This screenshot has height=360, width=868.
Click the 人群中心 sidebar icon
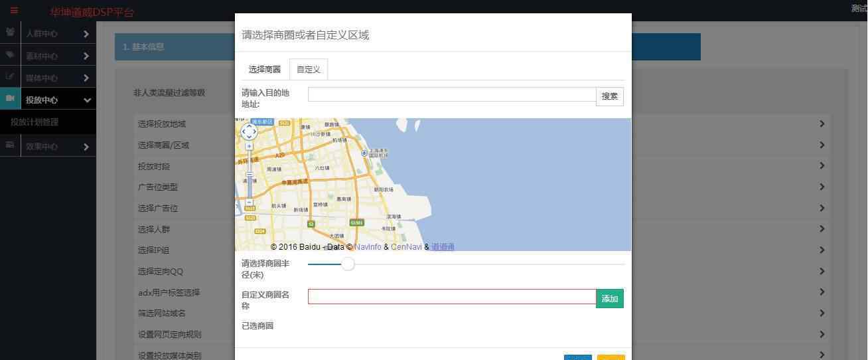(x=10, y=32)
